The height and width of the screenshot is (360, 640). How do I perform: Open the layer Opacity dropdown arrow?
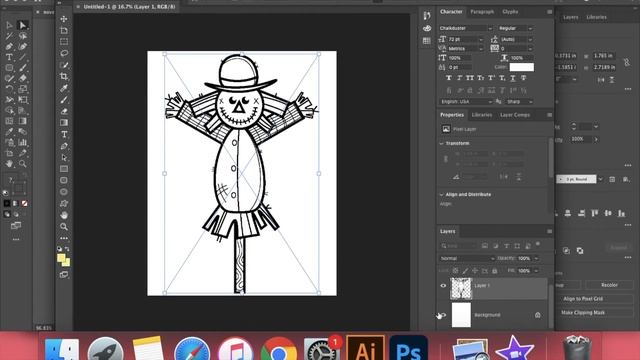pyautogui.click(x=536, y=258)
